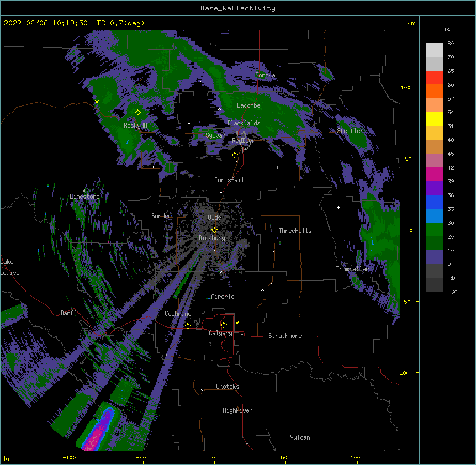Click the RockyMH label

(x=135, y=125)
